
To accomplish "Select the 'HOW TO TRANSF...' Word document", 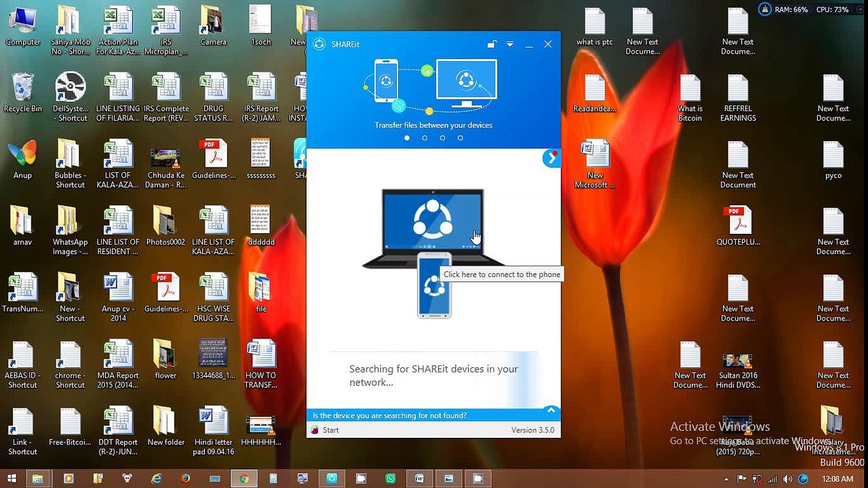I will (261, 364).
